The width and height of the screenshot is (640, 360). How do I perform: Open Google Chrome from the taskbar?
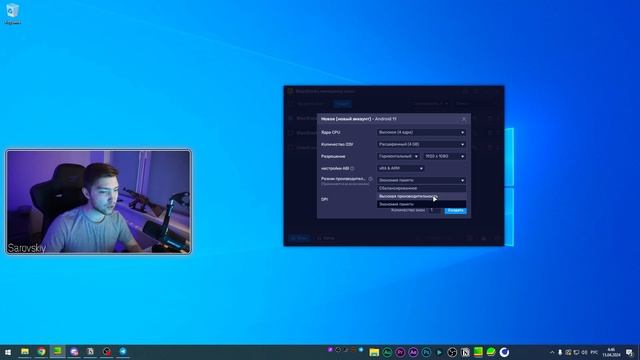point(41,352)
